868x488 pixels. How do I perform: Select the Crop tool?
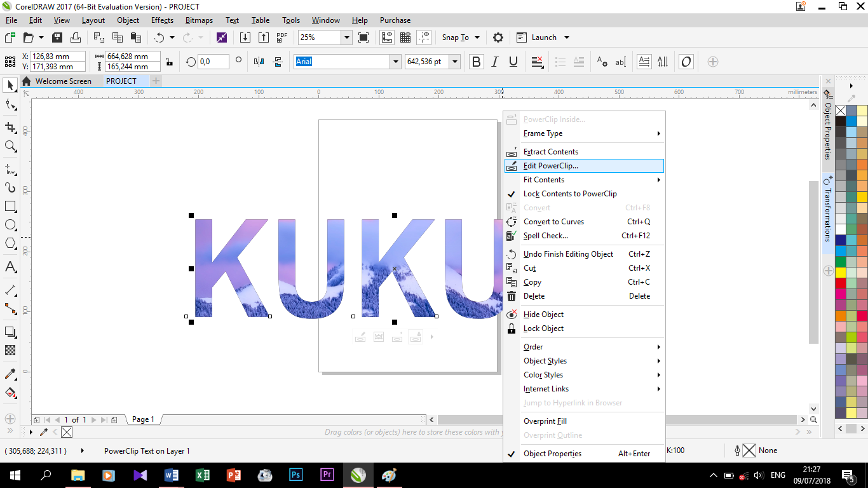pyautogui.click(x=10, y=126)
